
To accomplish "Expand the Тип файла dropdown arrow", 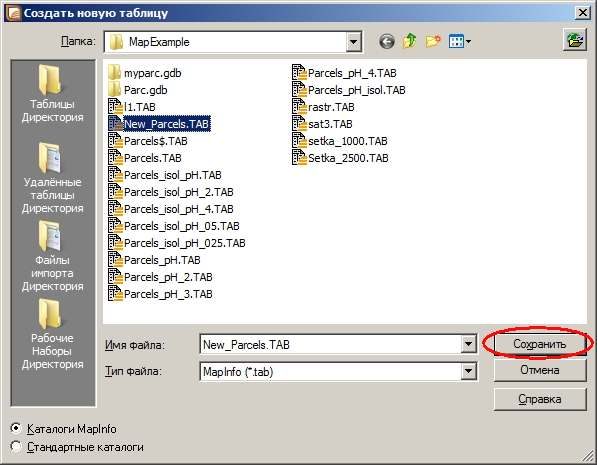I will coord(468,371).
